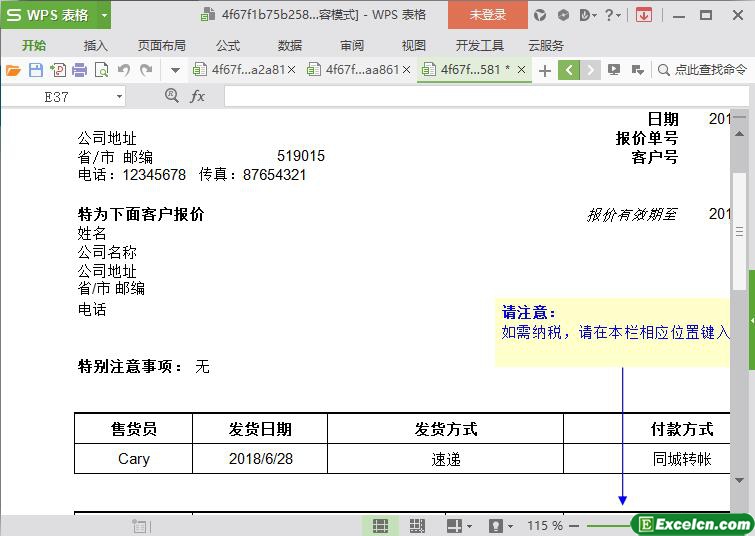Screen dimensions: 755x536
Task: Click into the formula bar input field
Action: (x=480, y=96)
